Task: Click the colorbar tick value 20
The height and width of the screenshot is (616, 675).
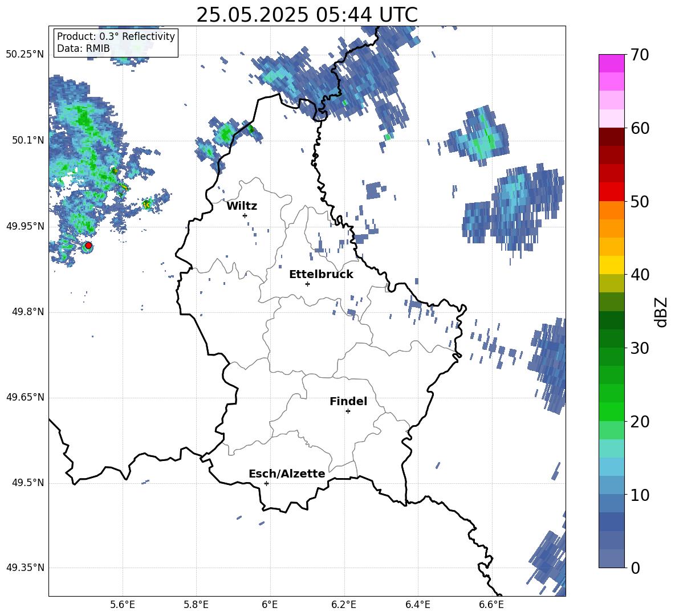Action: pyautogui.click(x=640, y=422)
